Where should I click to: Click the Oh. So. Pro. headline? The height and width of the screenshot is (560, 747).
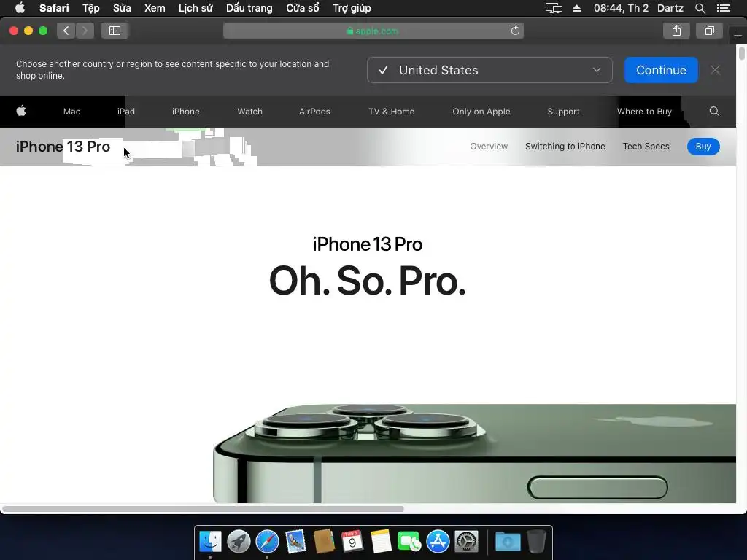coord(368,281)
